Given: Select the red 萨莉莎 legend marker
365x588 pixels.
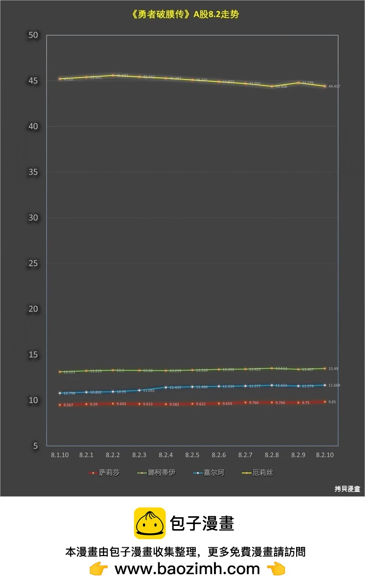Looking at the screenshot, I should tap(93, 473).
